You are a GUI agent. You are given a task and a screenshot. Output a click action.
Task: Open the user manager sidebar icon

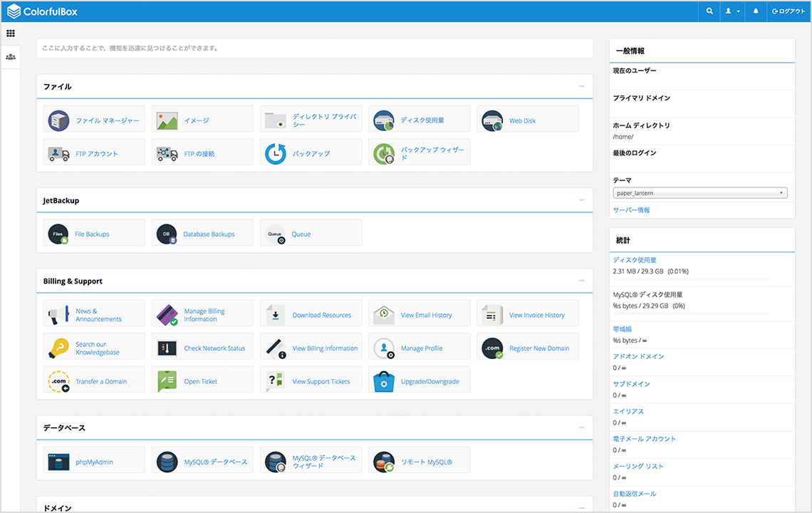tap(11, 56)
